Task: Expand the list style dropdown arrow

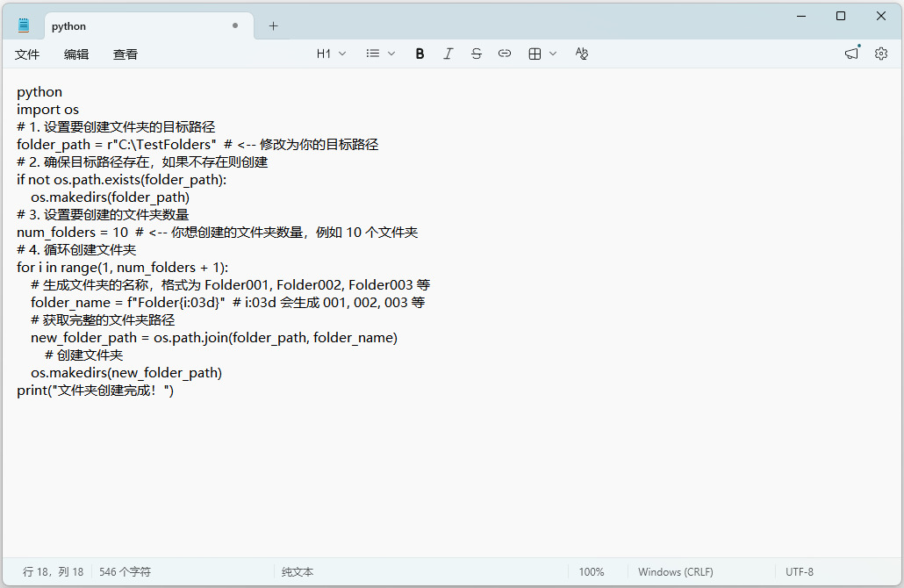Action: pos(391,54)
